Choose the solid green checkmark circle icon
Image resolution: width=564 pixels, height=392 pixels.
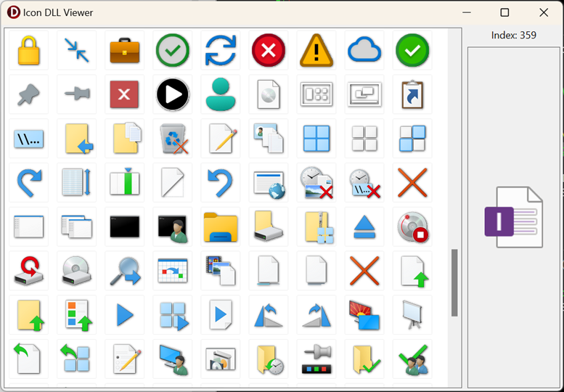412,50
